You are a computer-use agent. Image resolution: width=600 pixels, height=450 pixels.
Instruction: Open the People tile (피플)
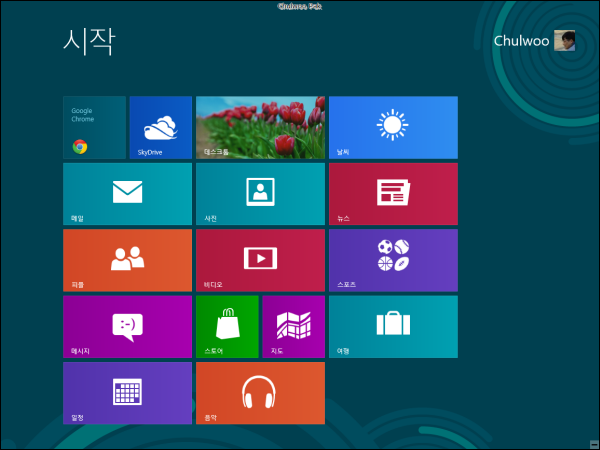[x=127, y=260]
